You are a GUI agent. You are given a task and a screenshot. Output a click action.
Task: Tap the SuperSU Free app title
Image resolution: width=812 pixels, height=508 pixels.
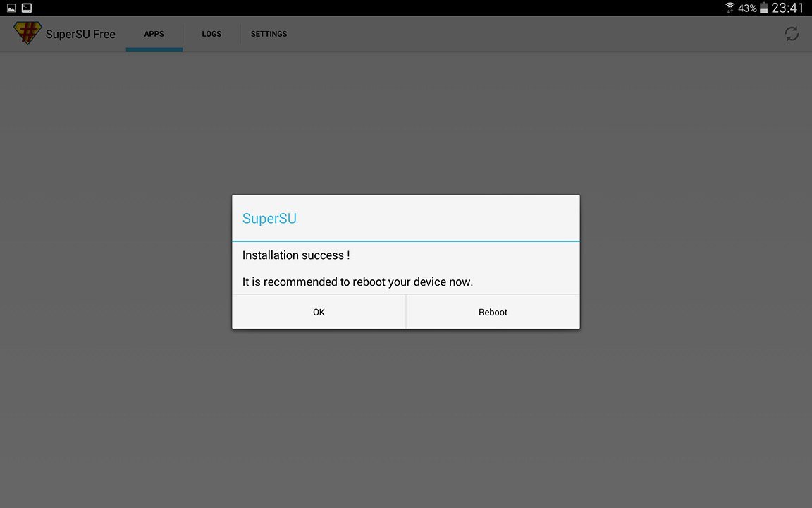click(x=80, y=33)
